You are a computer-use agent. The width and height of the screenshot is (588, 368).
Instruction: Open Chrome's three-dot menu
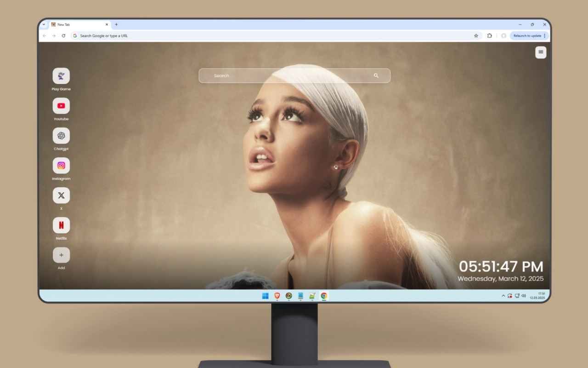[544, 35]
